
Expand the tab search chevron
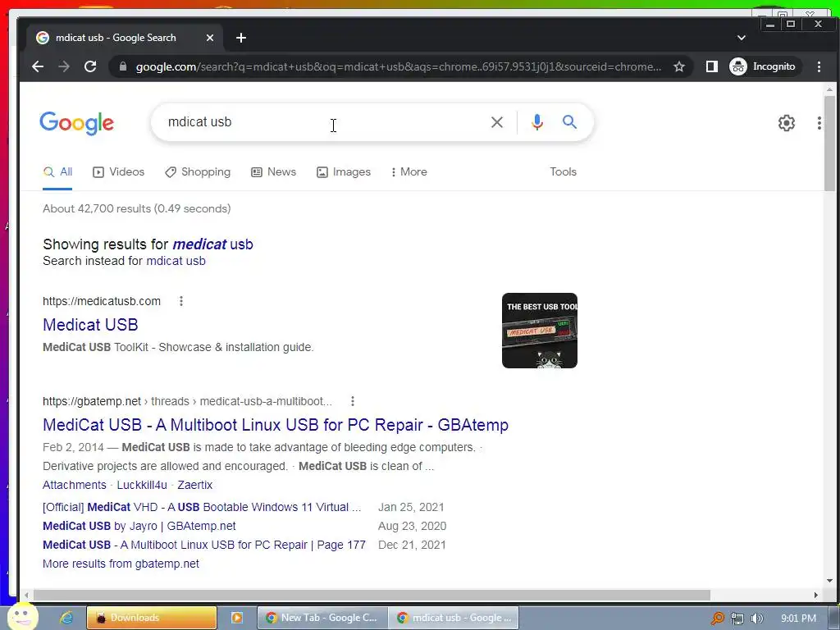coord(742,38)
